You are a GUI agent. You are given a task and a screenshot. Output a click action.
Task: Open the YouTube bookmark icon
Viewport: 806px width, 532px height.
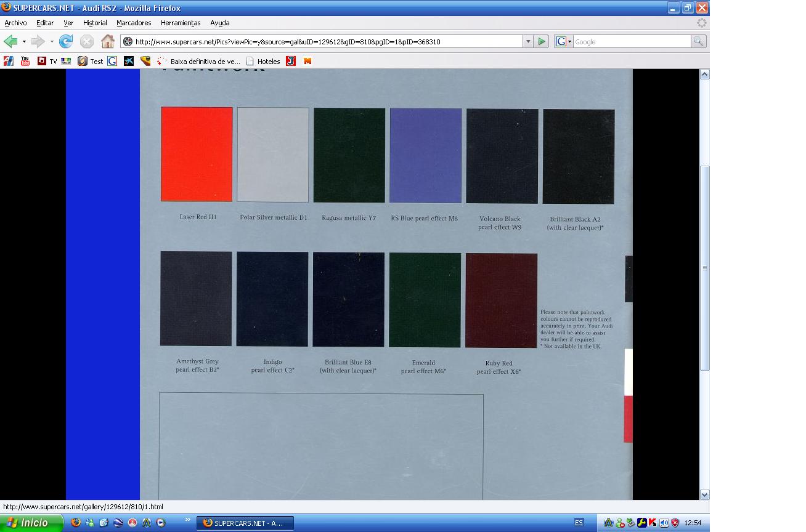tap(25, 61)
